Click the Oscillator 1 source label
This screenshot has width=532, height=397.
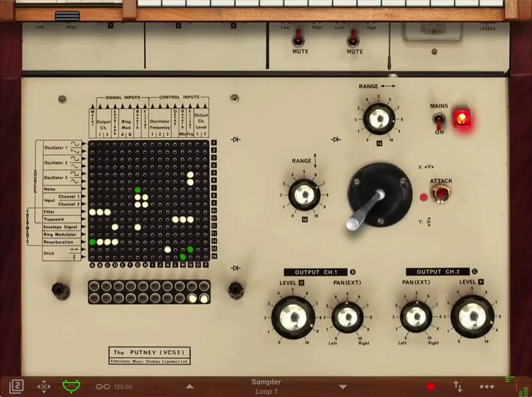click(56, 148)
